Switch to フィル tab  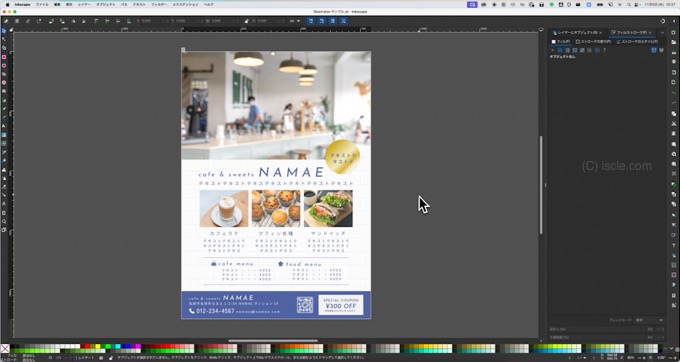(x=561, y=42)
